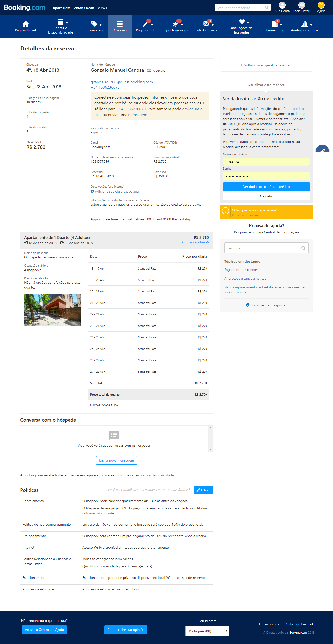Click the Adicione sua observação aqui link
Viewport: 333px width, 644px height.
[117, 191]
